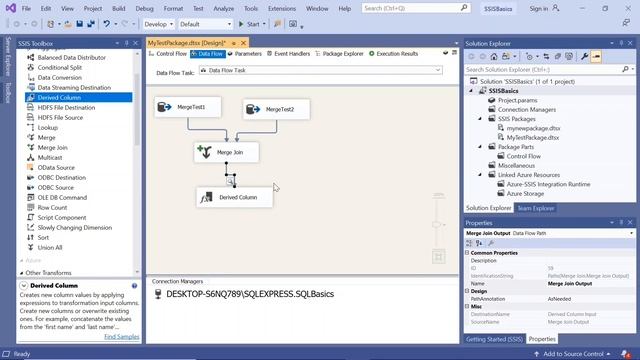Switch to the Event Handlers tab
640x360 pixels.
click(x=288, y=54)
